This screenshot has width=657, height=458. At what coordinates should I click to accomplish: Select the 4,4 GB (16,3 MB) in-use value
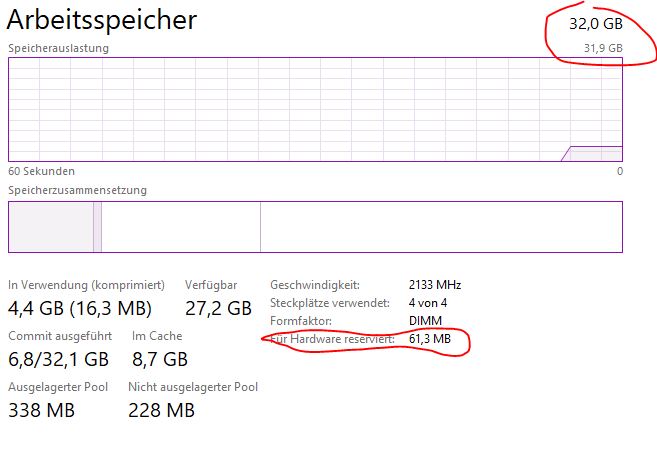click(x=80, y=308)
